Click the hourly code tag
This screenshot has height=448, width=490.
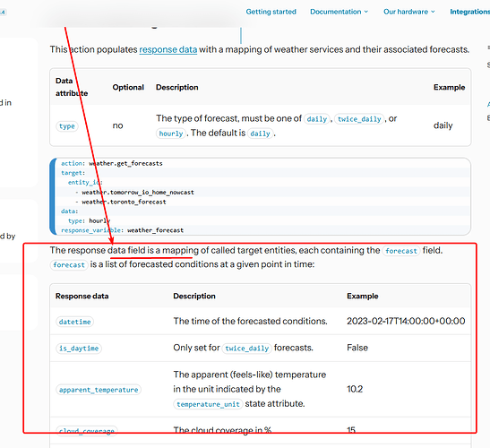coord(171,134)
